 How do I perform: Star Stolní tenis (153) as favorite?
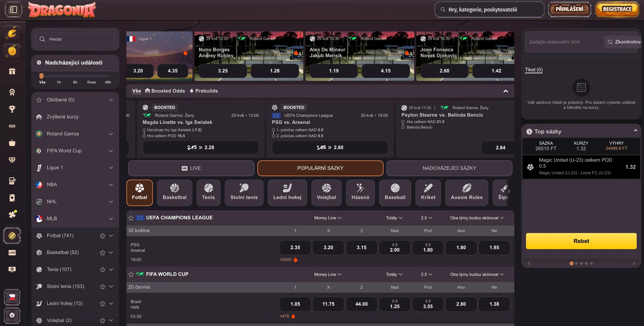pyautogui.click(x=103, y=286)
